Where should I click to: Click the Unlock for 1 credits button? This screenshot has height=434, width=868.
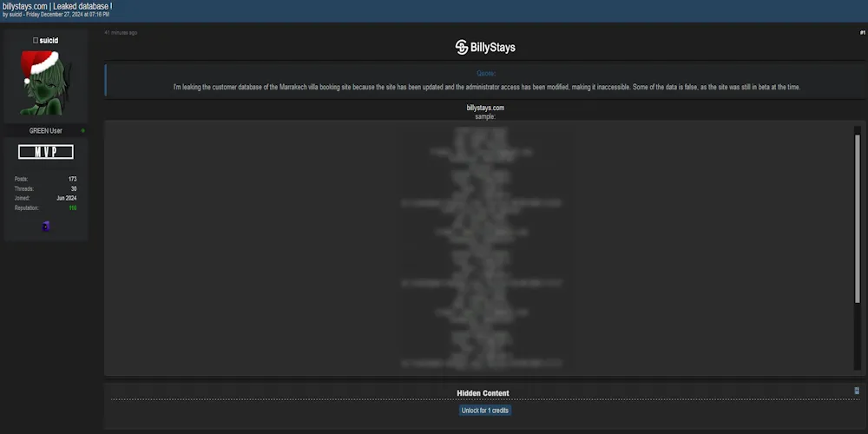[485, 411]
